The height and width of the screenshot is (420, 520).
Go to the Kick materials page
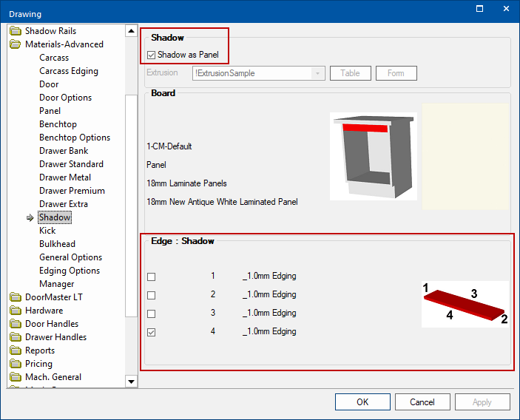point(47,231)
